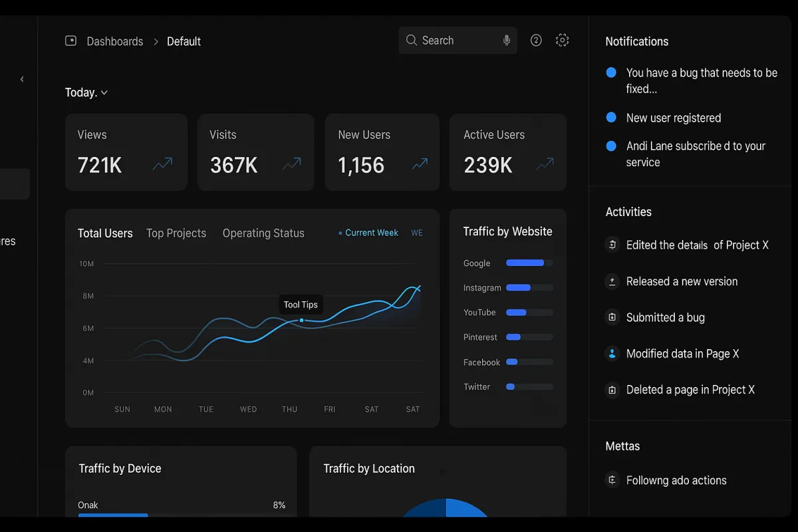Click the blue dot beside New user registered

pos(611,118)
